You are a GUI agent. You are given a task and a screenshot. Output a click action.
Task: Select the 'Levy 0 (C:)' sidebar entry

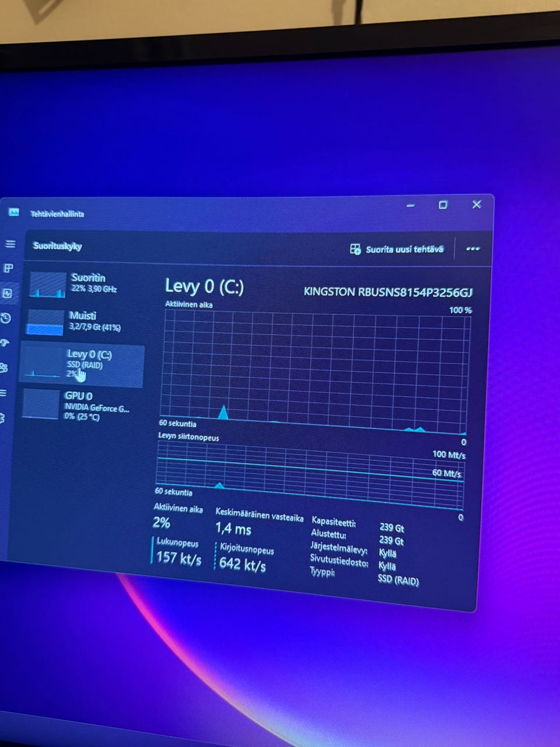82,365
